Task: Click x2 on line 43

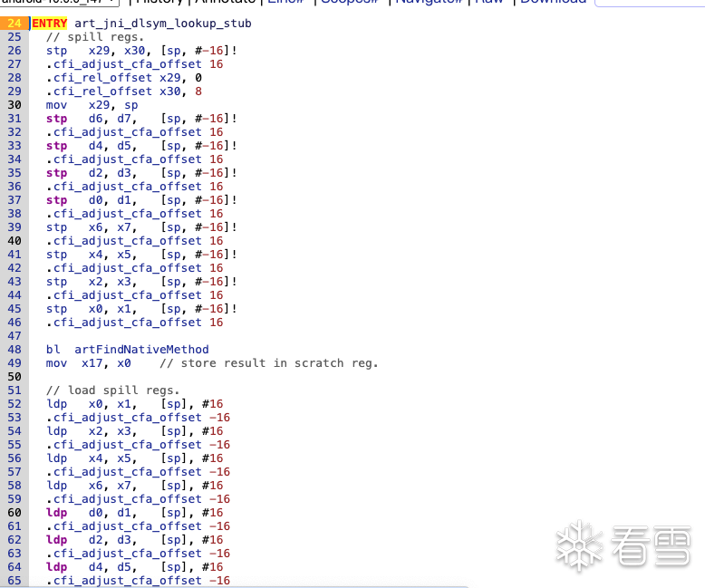Action: [96, 282]
